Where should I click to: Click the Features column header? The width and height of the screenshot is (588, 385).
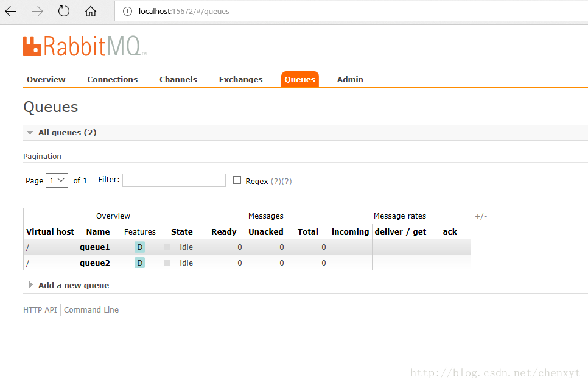(x=140, y=232)
